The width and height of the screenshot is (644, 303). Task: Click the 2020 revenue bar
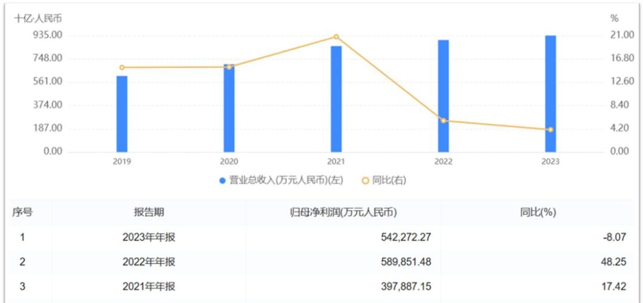[229, 108]
